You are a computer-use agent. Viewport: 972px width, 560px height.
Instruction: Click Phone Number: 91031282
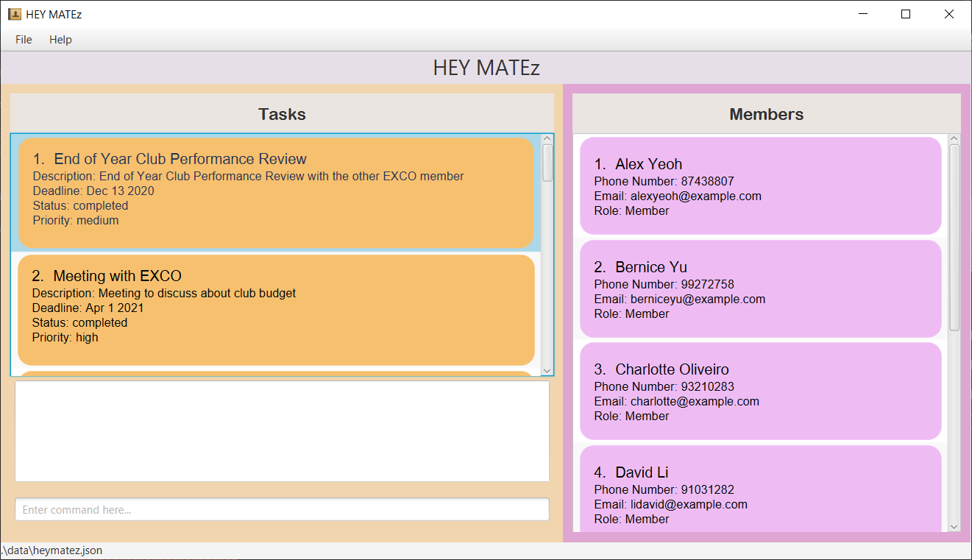coord(664,489)
